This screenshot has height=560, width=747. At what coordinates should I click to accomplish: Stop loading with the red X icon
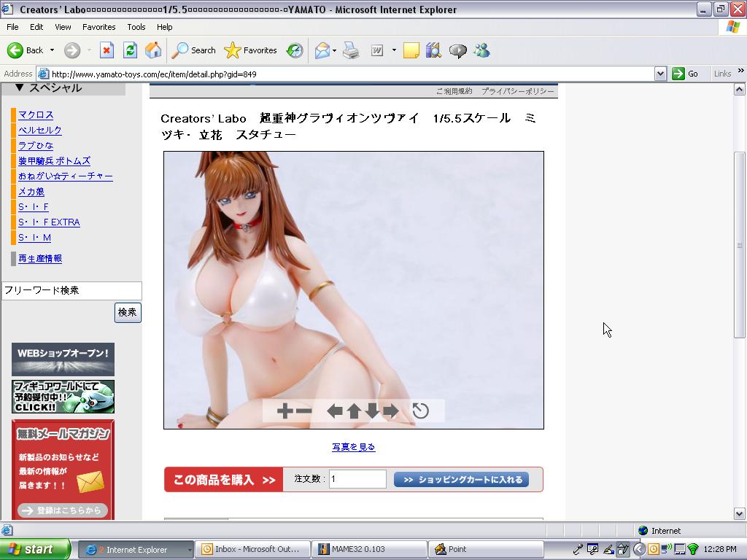click(107, 50)
